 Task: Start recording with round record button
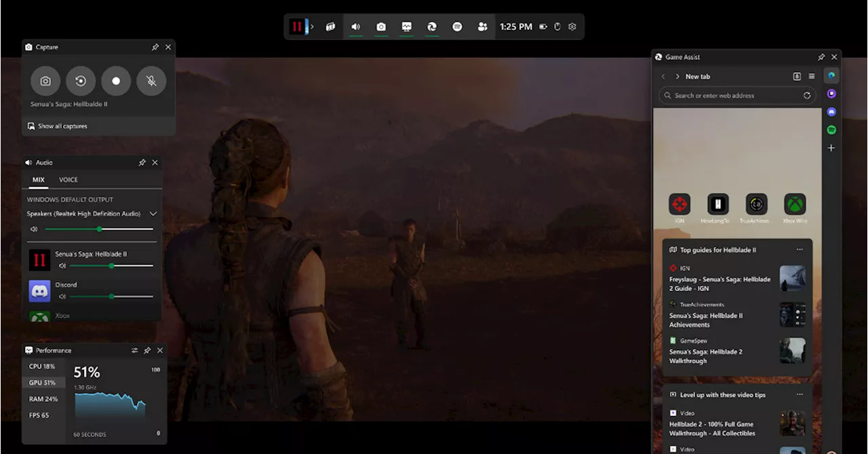(x=116, y=81)
